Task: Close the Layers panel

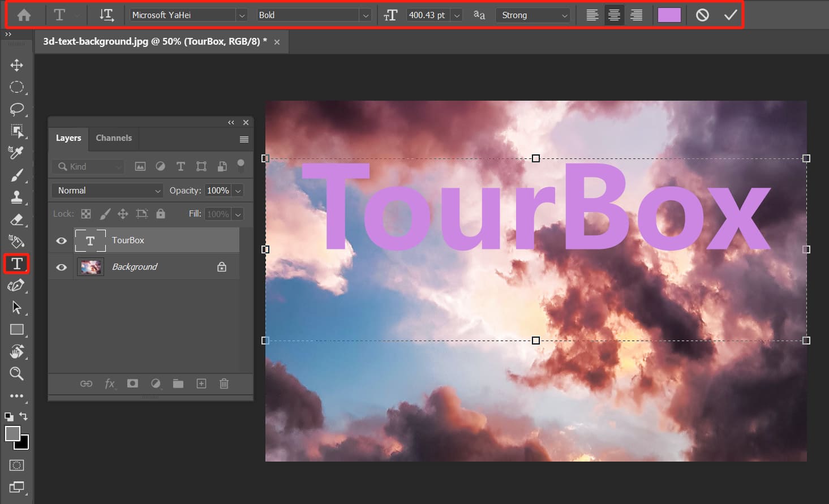Action: click(246, 122)
